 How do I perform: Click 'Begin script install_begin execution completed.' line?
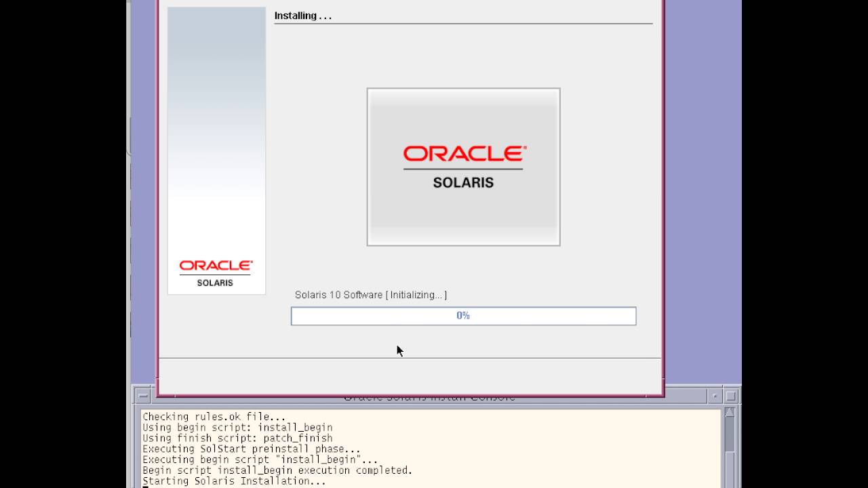(x=277, y=470)
